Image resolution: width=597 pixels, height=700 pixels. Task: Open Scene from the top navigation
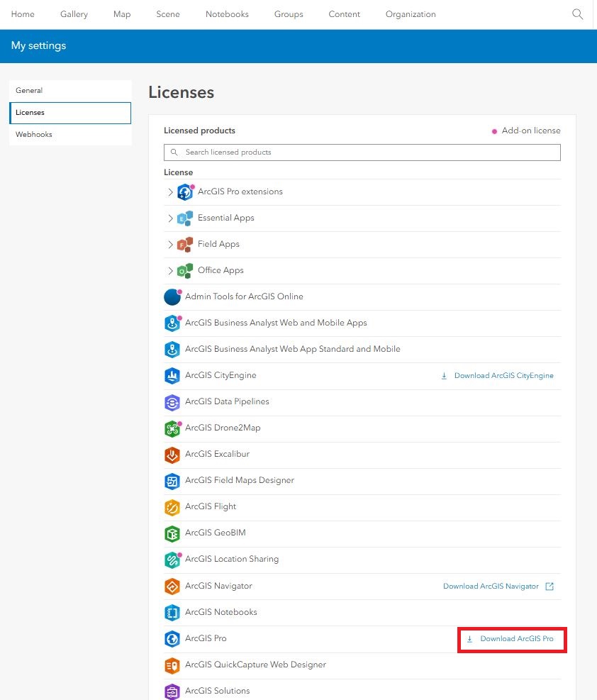pyautogui.click(x=168, y=14)
